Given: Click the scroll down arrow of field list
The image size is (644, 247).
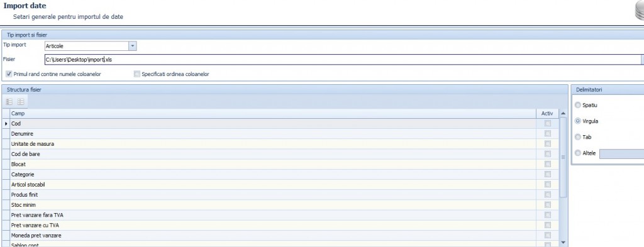Looking at the screenshot, I should [563, 243].
